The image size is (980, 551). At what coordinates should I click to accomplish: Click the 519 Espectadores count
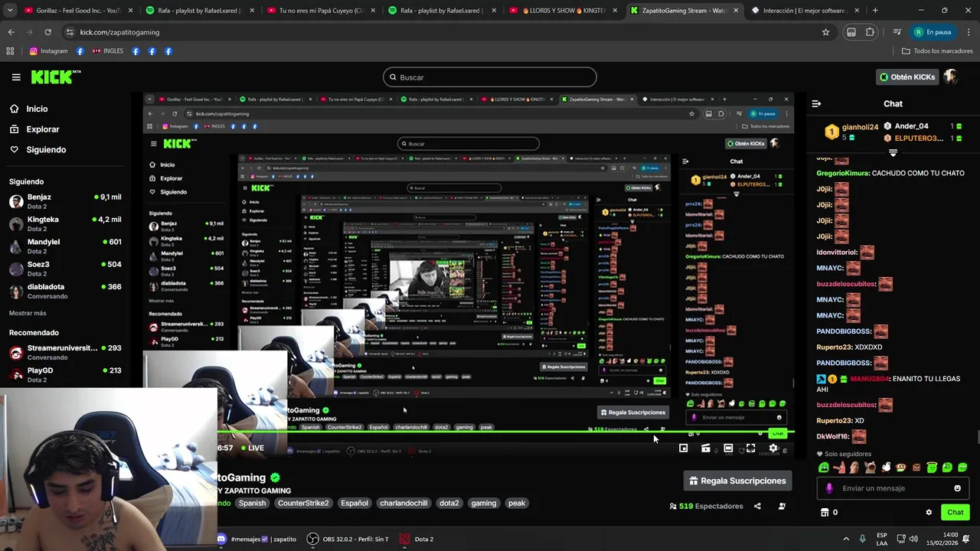click(x=706, y=506)
